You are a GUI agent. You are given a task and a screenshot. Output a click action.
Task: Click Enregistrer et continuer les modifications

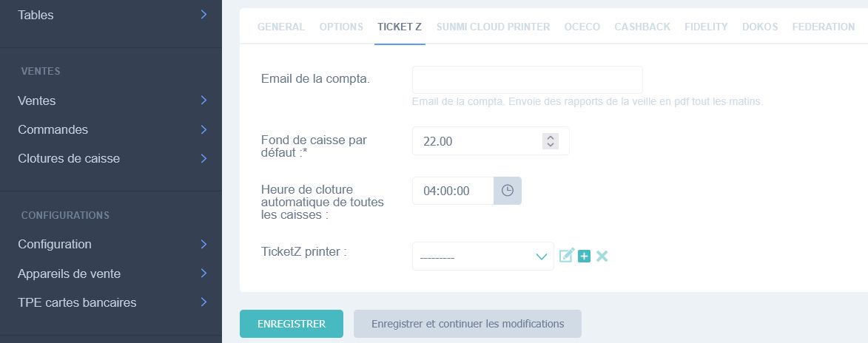468,324
